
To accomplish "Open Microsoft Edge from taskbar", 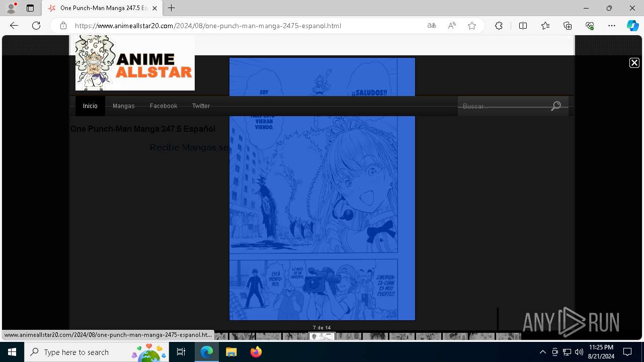I will point(207,352).
